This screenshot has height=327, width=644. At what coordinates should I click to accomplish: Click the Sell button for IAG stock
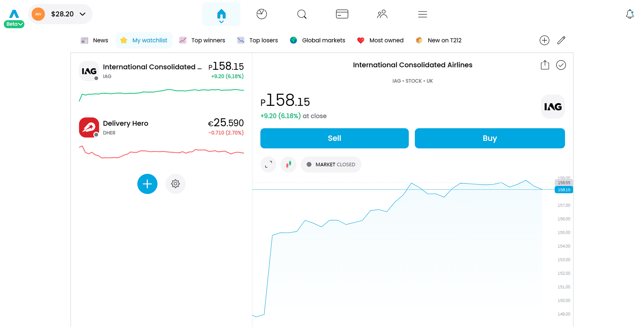click(335, 138)
